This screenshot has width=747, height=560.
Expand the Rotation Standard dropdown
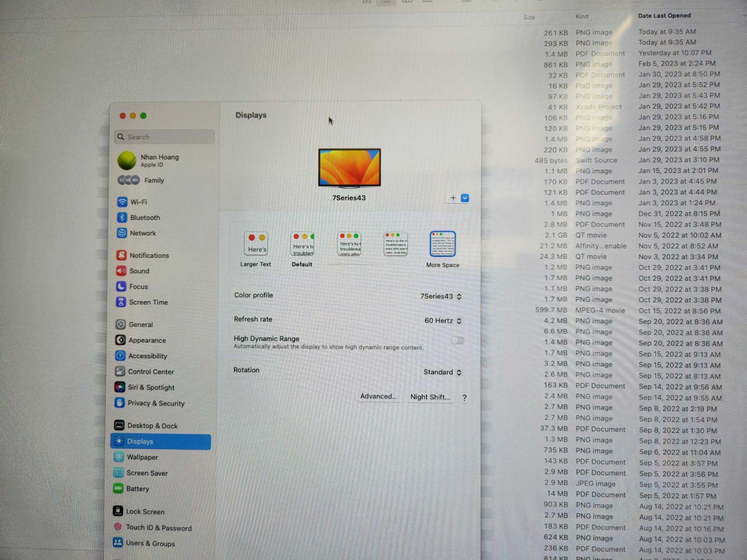click(442, 372)
